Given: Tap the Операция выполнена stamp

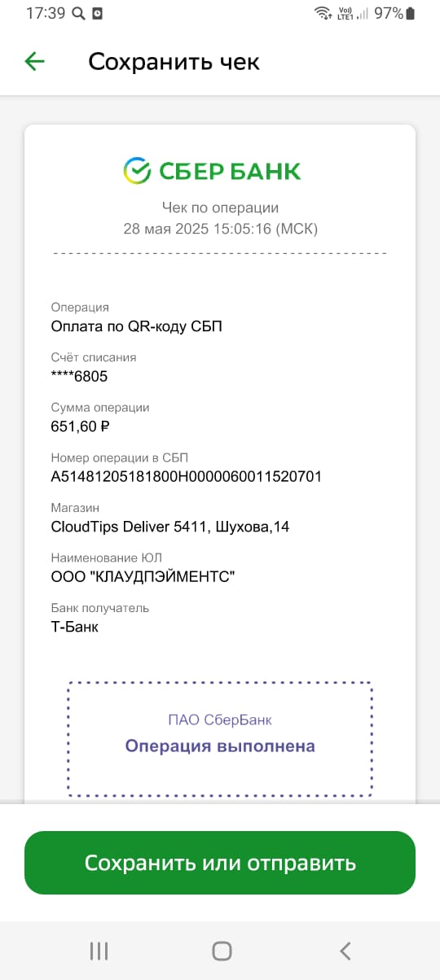Looking at the screenshot, I should pyautogui.click(x=220, y=746).
